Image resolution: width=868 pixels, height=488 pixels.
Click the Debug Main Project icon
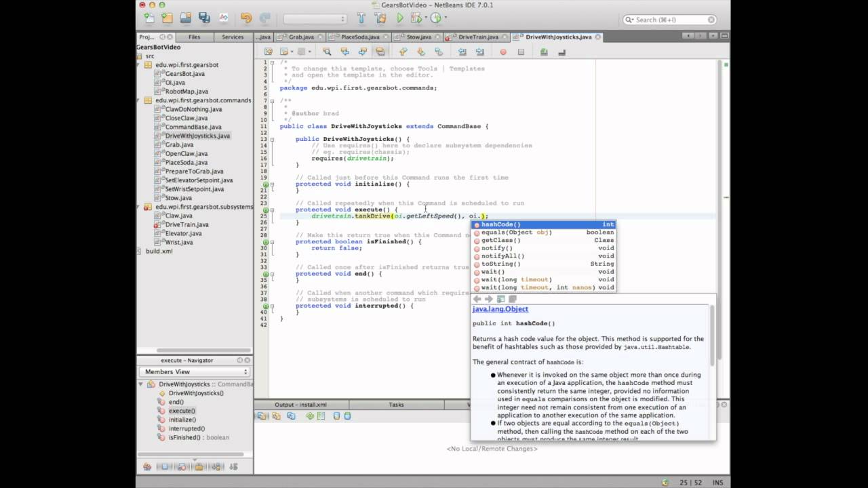tap(415, 19)
